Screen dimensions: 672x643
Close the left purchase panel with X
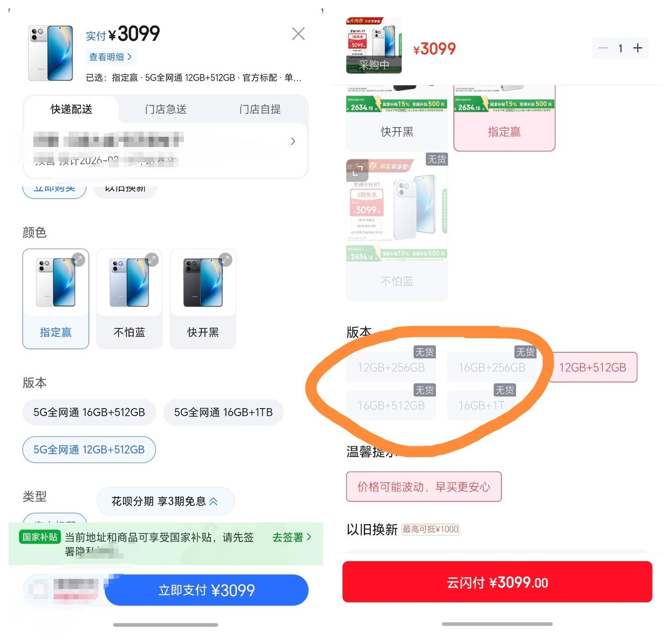click(298, 34)
